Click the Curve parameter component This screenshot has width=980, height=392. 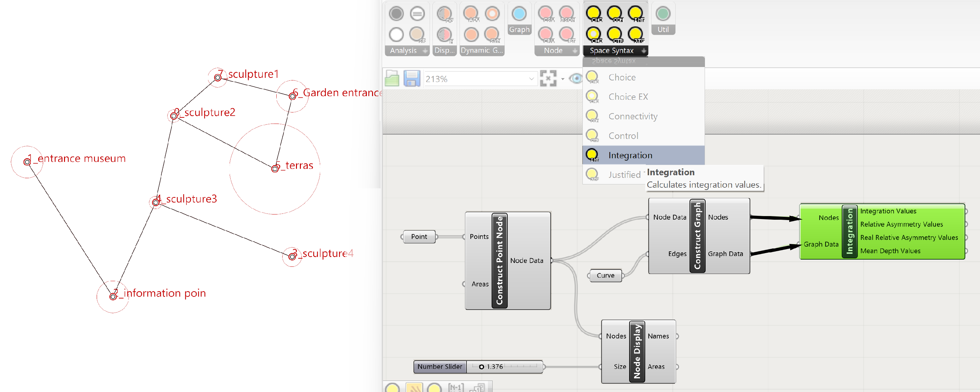605,275
